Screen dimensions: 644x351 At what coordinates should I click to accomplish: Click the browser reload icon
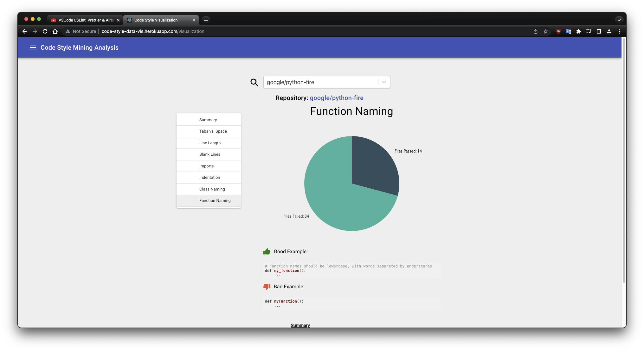pyautogui.click(x=45, y=31)
